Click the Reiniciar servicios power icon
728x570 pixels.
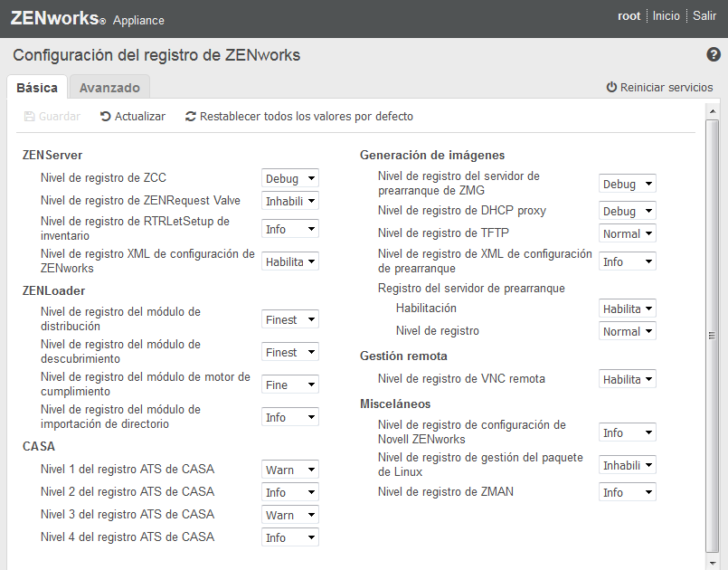[611, 88]
